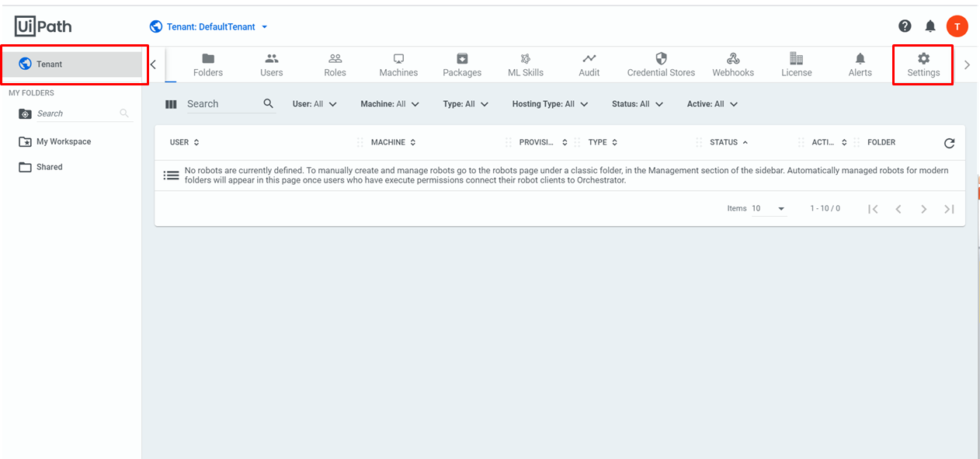Go to the first page
Image resolution: width=980 pixels, height=459 pixels.
pyautogui.click(x=873, y=209)
